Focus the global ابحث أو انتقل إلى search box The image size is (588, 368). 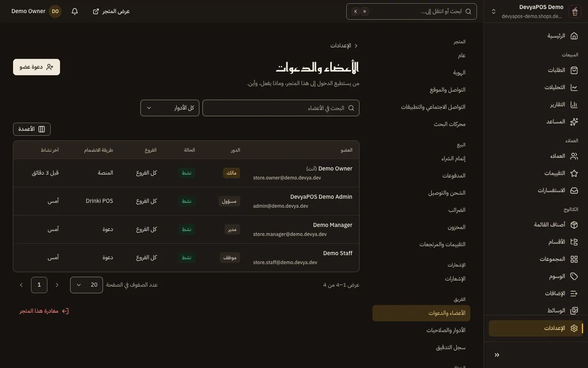(x=412, y=11)
